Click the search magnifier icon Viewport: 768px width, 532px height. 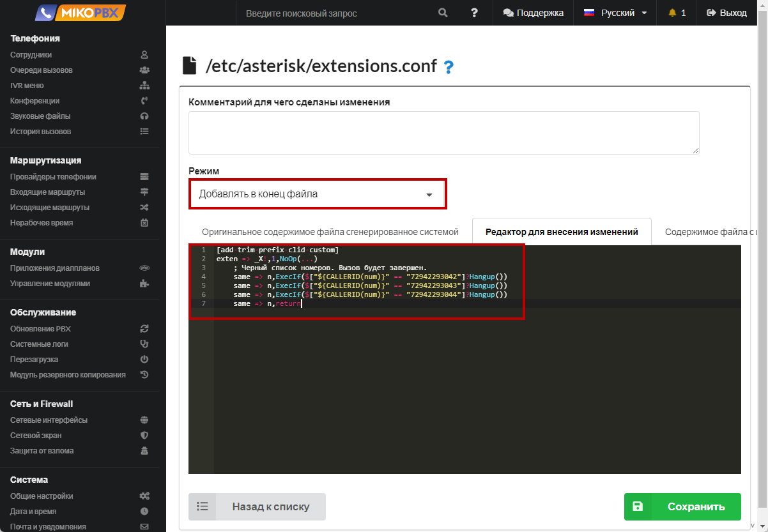click(443, 13)
